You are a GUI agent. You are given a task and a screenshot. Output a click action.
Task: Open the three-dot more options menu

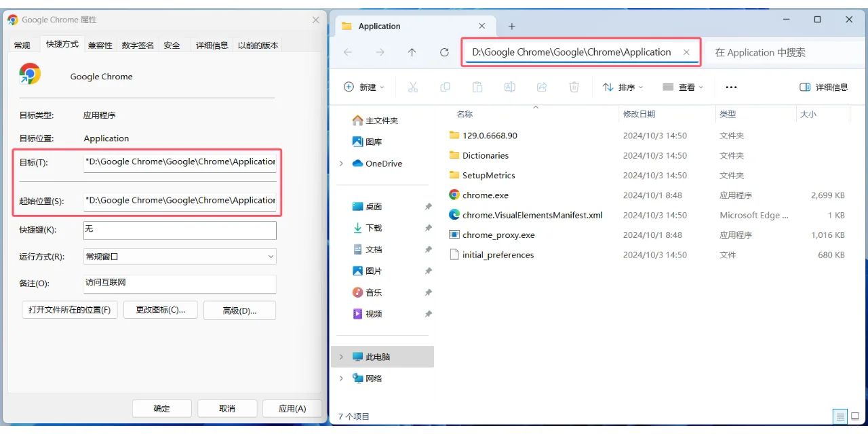[x=731, y=87]
